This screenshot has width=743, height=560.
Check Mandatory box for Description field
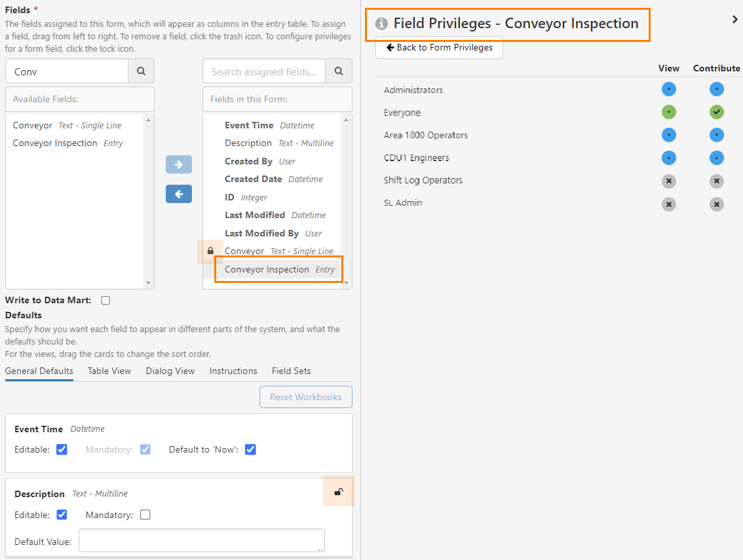point(145,515)
